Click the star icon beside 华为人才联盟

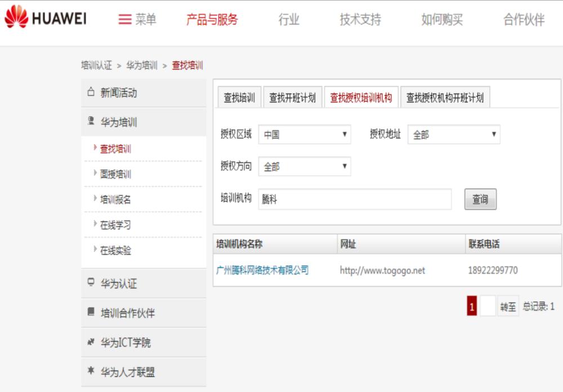(x=91, y=370)
